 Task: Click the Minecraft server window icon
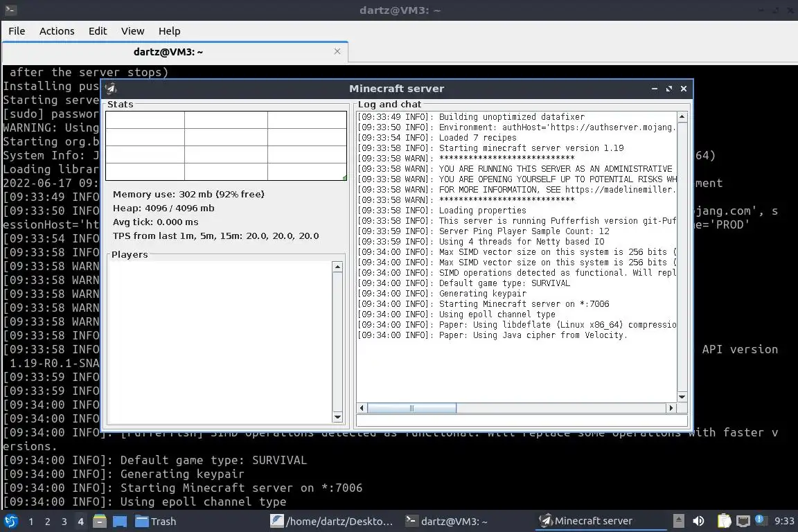click(111, 89)
